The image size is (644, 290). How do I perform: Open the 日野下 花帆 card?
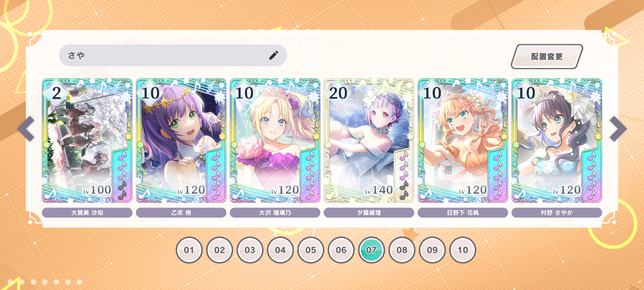coord(463,140)
